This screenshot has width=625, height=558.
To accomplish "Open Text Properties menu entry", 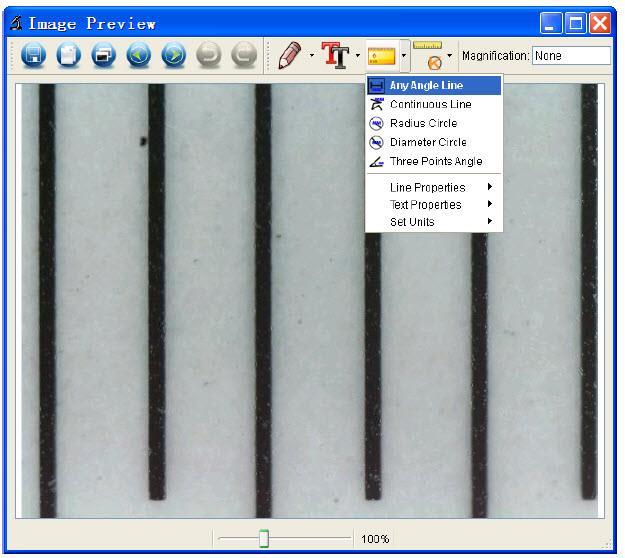I will (434, 204).
